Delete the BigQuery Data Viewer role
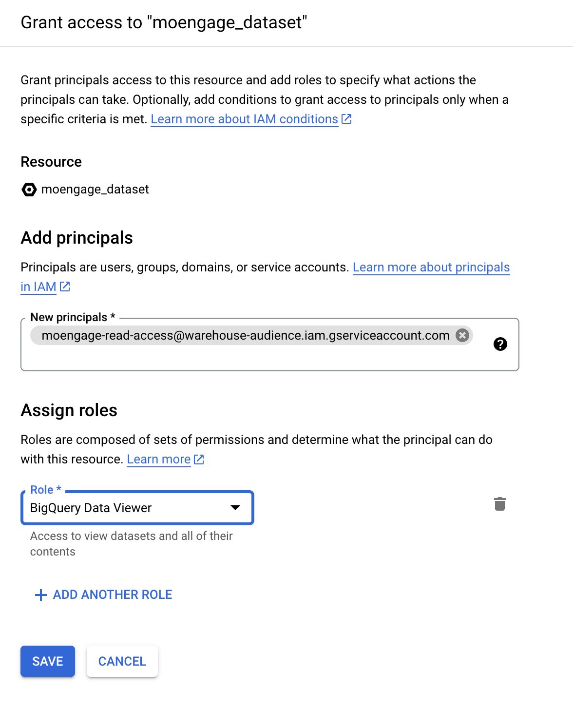Image resolution: width=573 pixels, height=728 pixels. coord(500,504)
